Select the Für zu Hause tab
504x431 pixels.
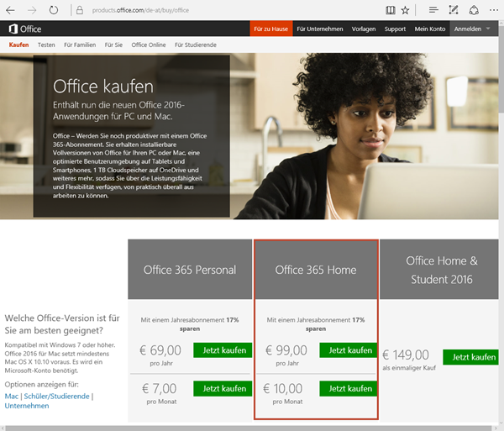271,29
